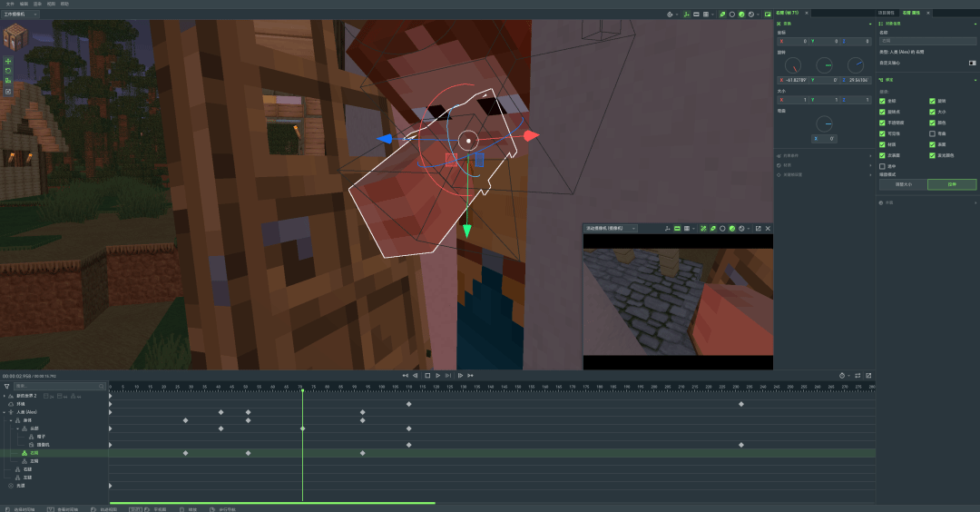
Task: Select the move tool in the viewport sidebar
Action: [x=8, y=61]
